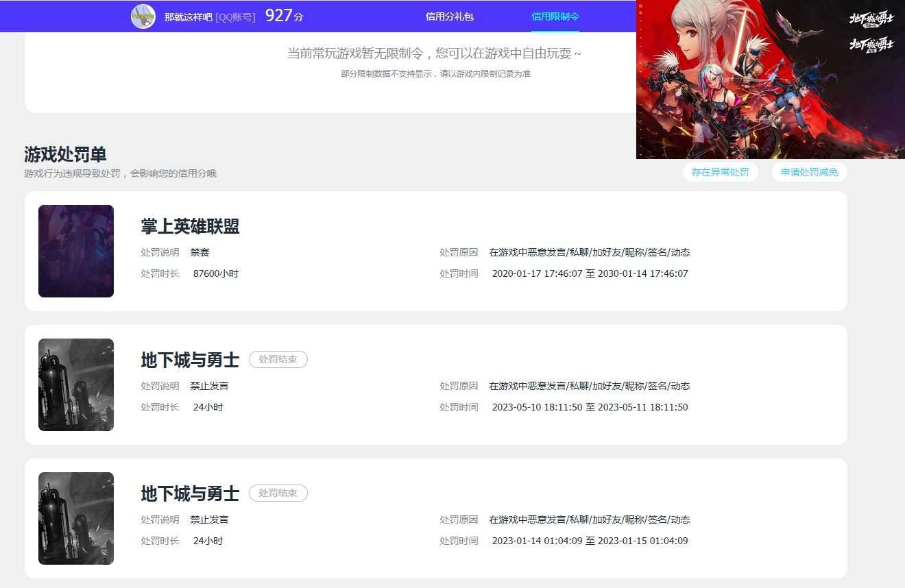
Task: Click 禁止发言 on the 2023-05-10 record
Action: [x=210, y=386]
